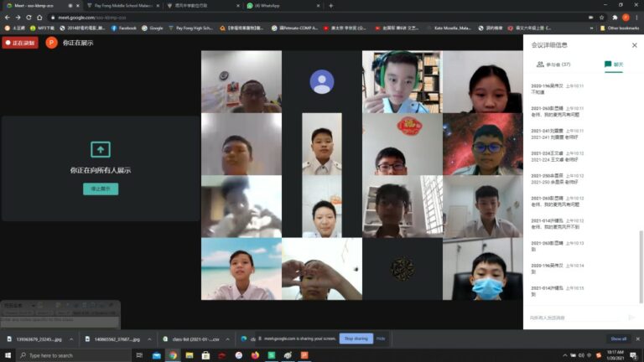This screenshot has height=362, width=644.
Task: Bookmark this page with star icon
Action: coord(602,18)
